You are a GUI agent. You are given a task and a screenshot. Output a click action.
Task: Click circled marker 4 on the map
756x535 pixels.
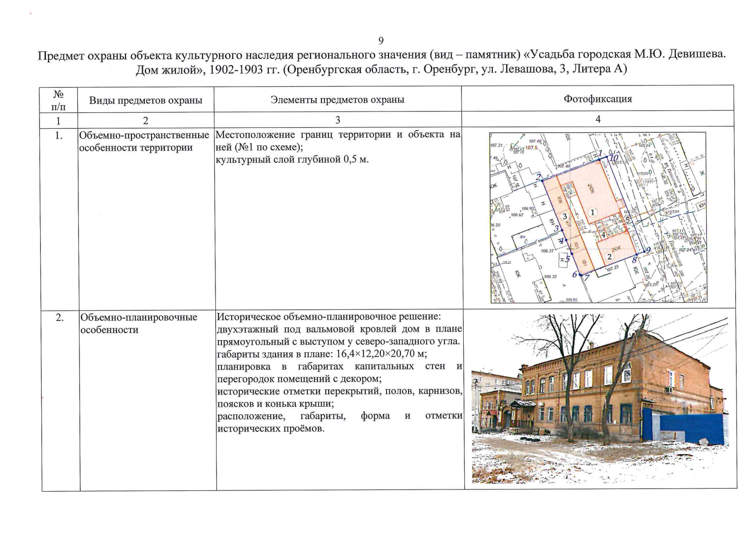(603, 235)
